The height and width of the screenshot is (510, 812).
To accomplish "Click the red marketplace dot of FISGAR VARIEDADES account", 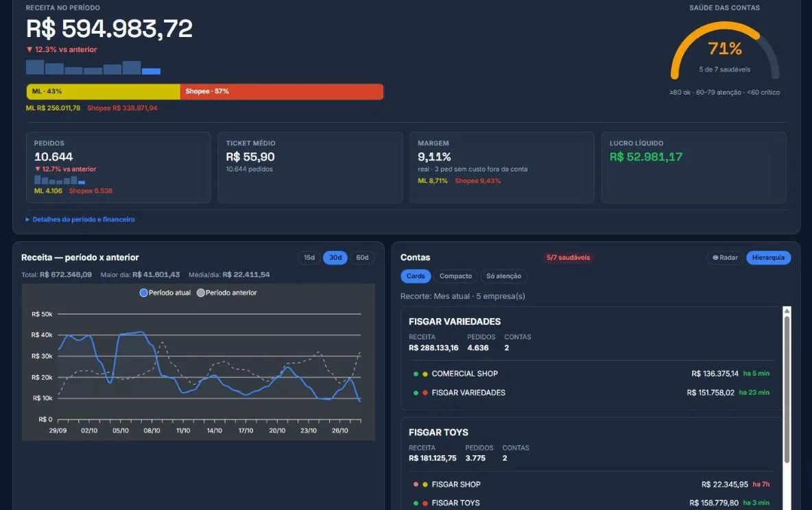I will point(425,393).
